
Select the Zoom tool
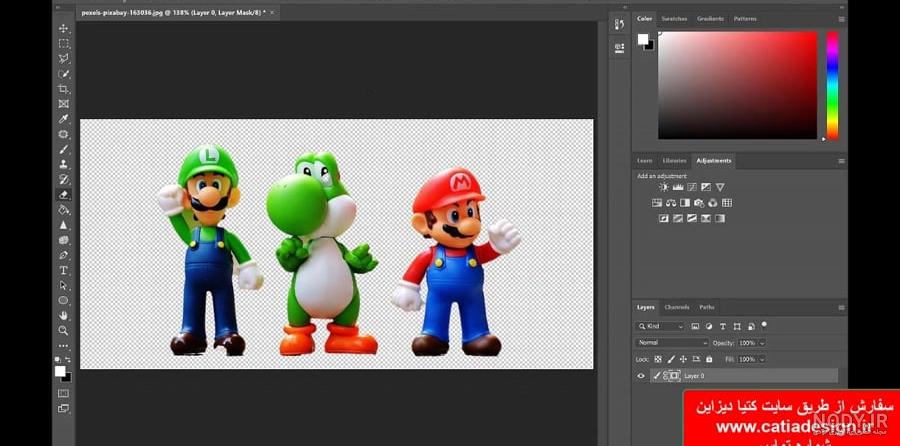click(x=64, y=330)
